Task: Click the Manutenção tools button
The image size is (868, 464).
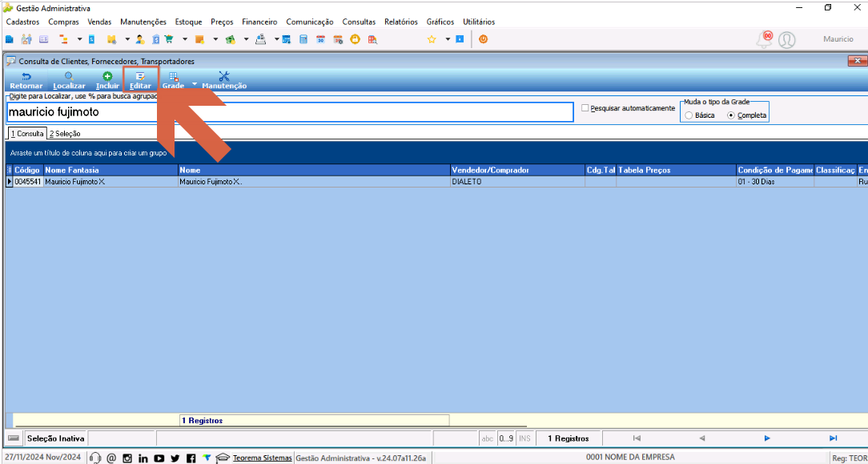Action: [x=224, y=81]
